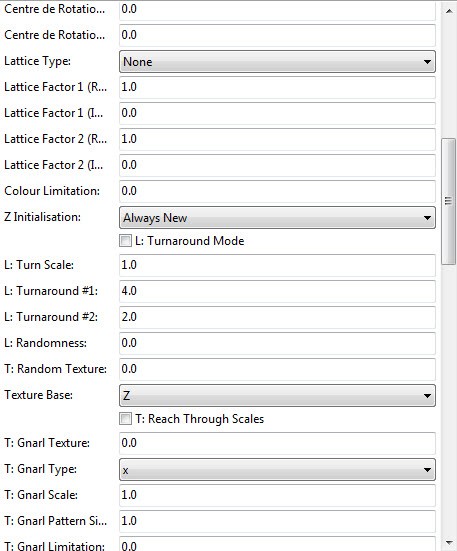This screenshot has height=551, width=457.
Task: Click the scrollbar up arrow
Action: (449, 11)
